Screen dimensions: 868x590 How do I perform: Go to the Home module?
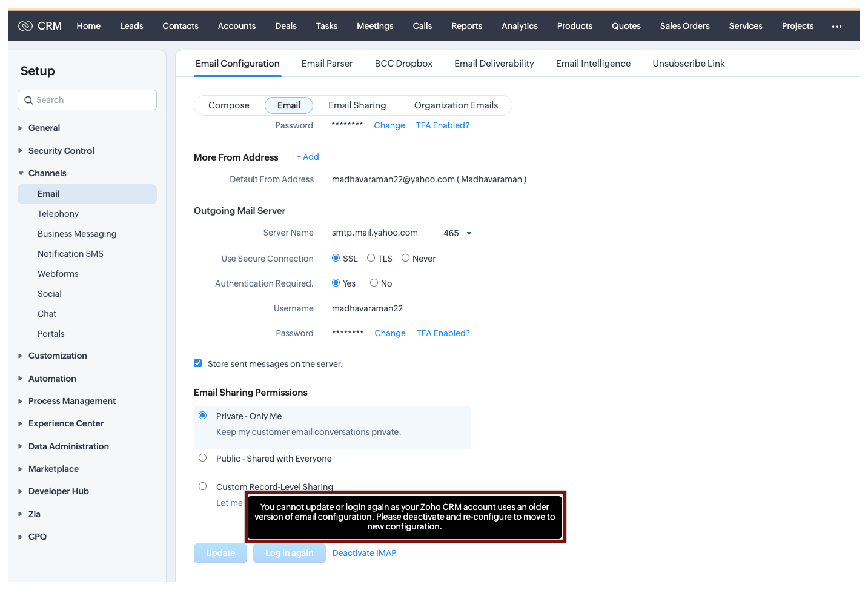click(88, 26)
